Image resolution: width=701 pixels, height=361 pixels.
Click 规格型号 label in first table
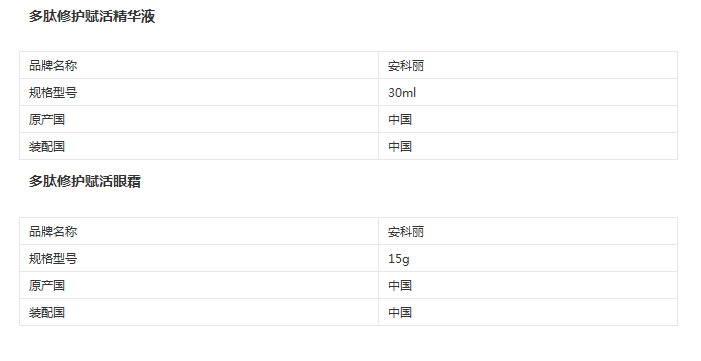coord(53,93)
